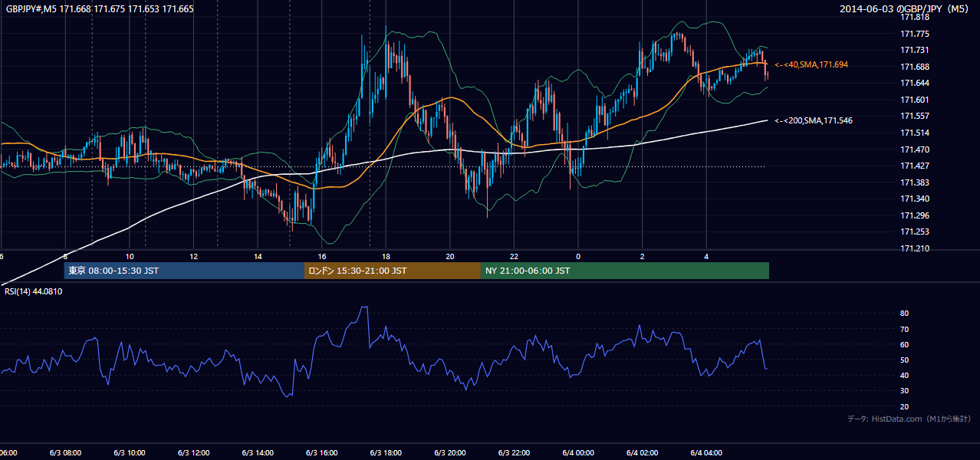
Task: Click price axis value 171.731
Action: (914, 50)
